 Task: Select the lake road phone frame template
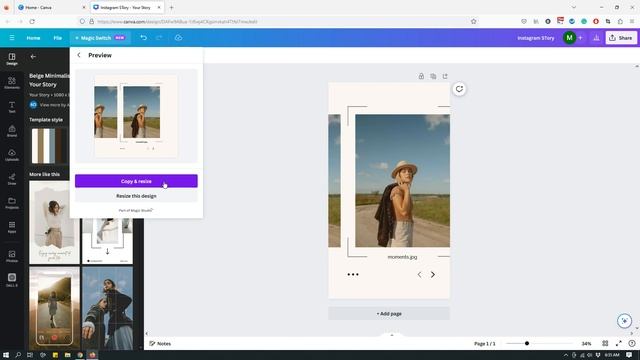pyautogui.click(x=54, y=309)
